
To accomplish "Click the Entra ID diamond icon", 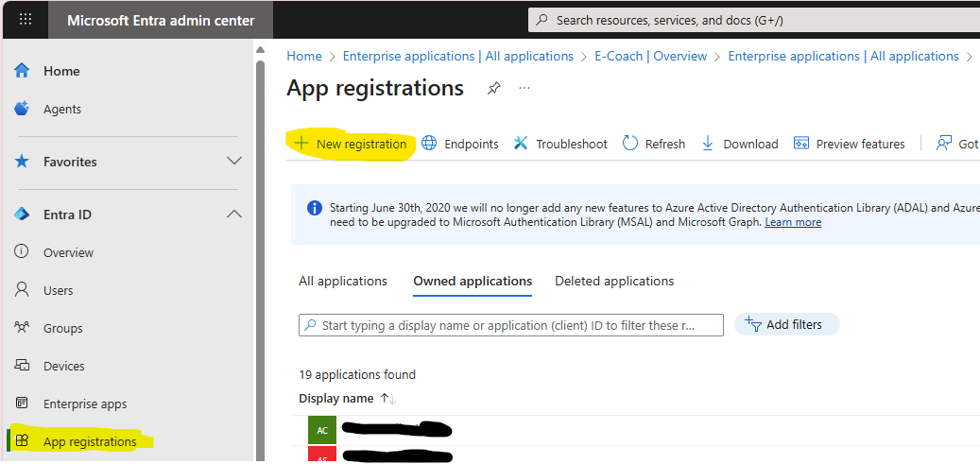I will (22, 215).
